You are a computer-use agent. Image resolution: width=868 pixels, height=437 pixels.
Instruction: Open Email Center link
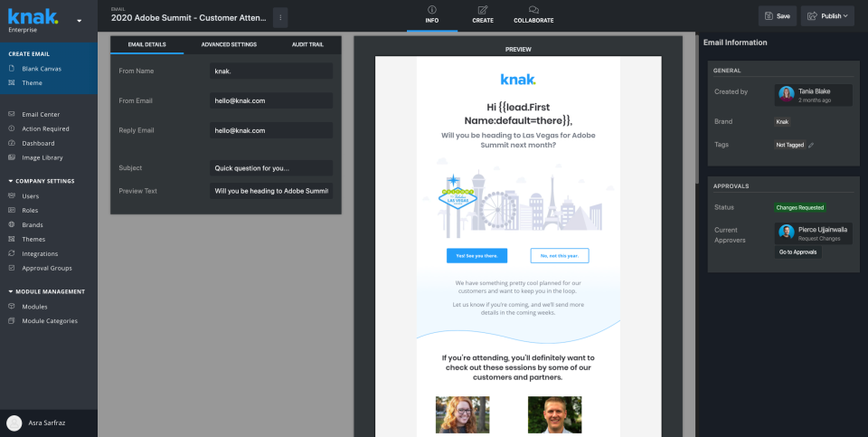(x=41, y=114)
